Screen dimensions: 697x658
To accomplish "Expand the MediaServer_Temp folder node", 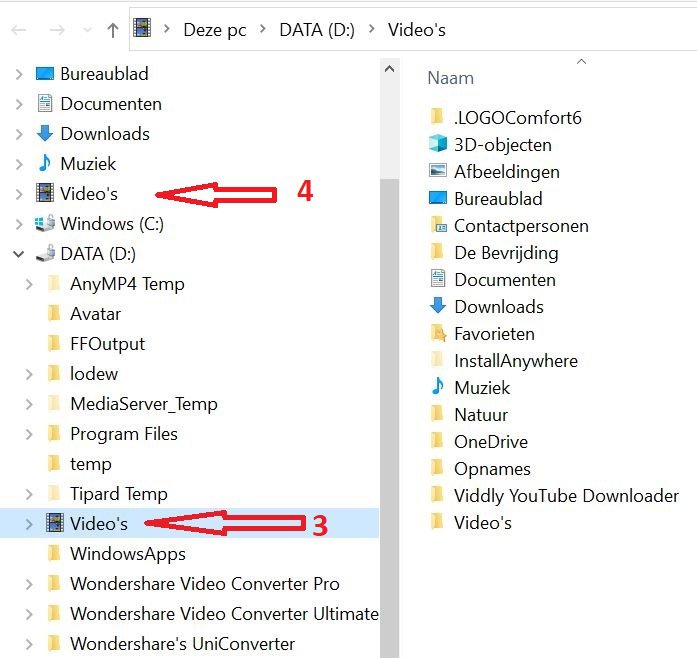I will click(29, 404).
